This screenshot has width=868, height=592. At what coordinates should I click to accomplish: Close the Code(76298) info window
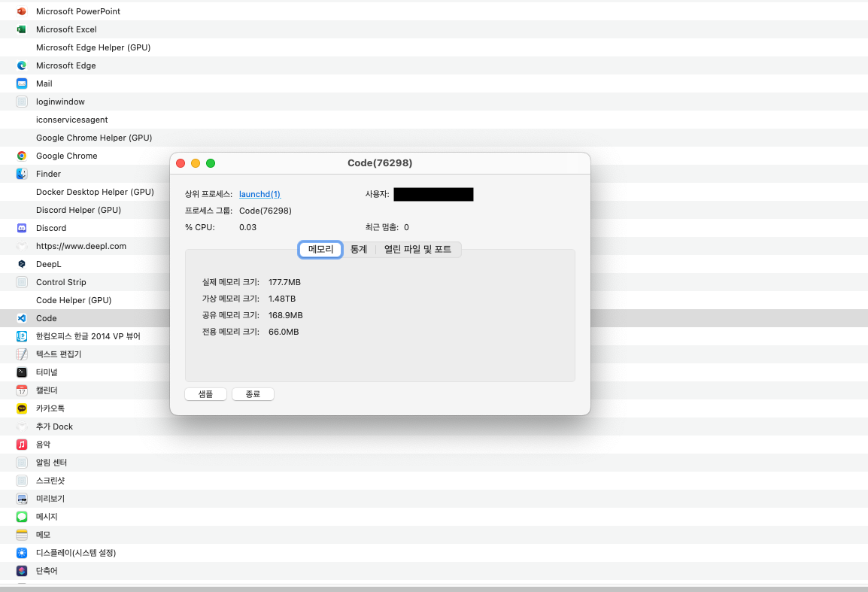point(181,162)
